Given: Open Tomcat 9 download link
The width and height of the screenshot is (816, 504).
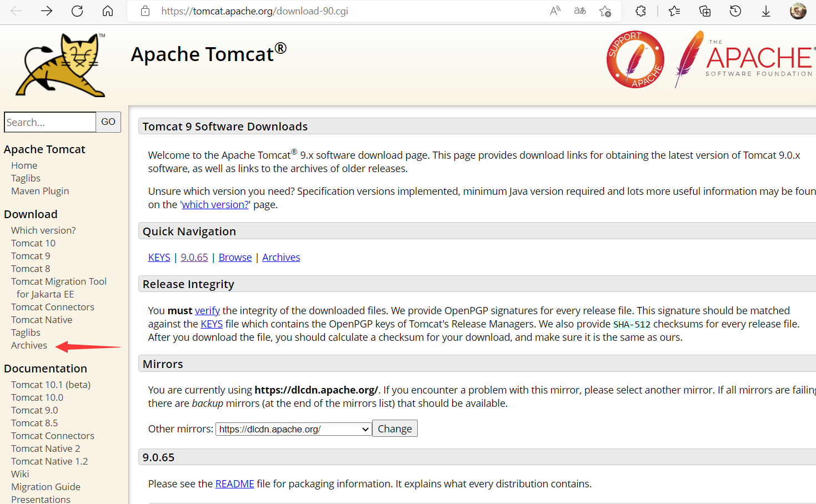Looking at the screenshot, I should pos(31,256).
